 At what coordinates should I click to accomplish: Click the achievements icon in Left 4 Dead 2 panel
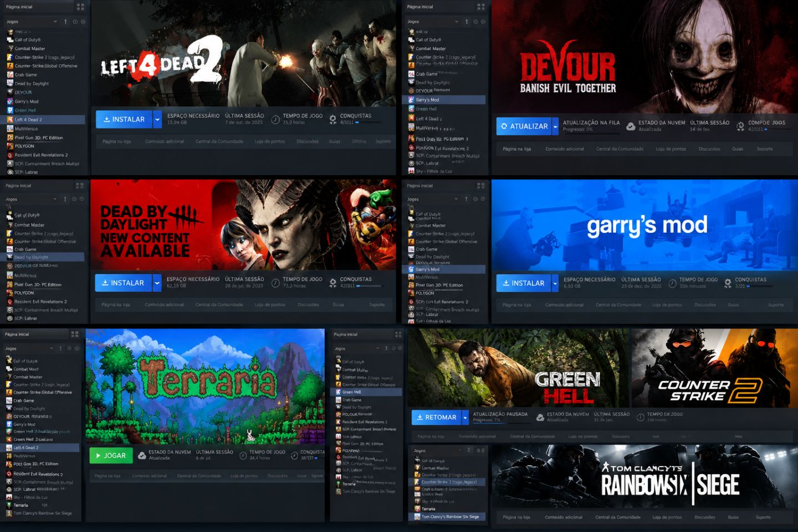tap(332, 119)
